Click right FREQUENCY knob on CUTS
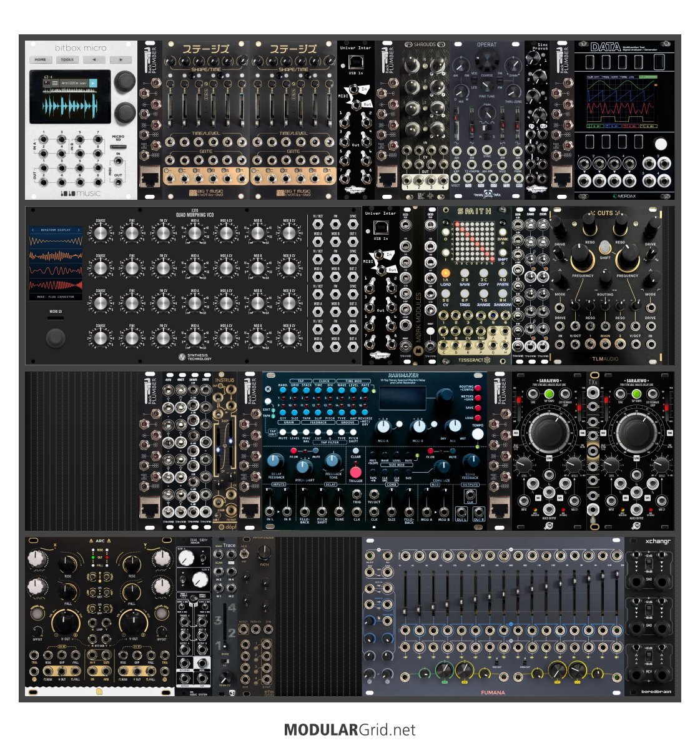The width and height of the screenshot is (700, 743). tap(628, 257)
